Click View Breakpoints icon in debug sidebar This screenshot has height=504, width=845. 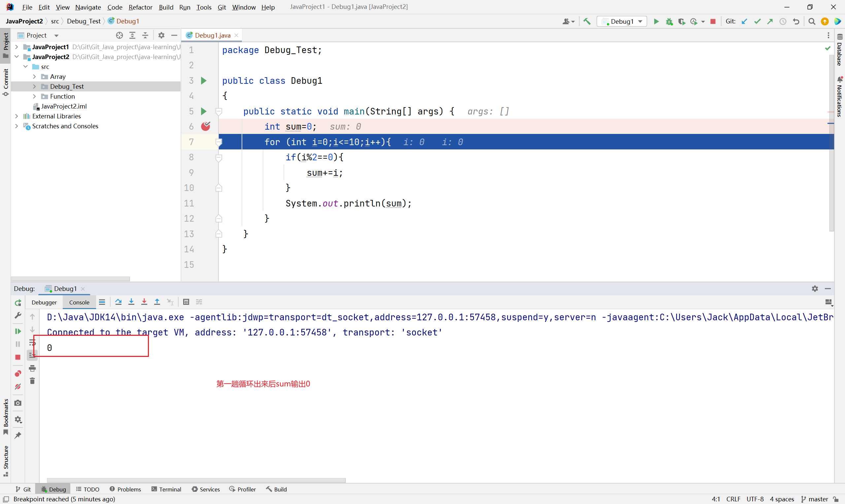point(18,373)
